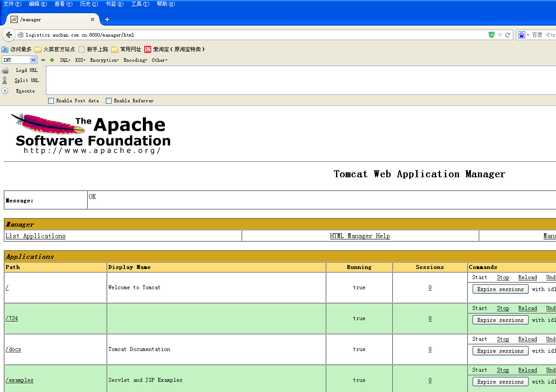Click the HackBar green plus icon
556x392 pixels.
coord(52,60)
